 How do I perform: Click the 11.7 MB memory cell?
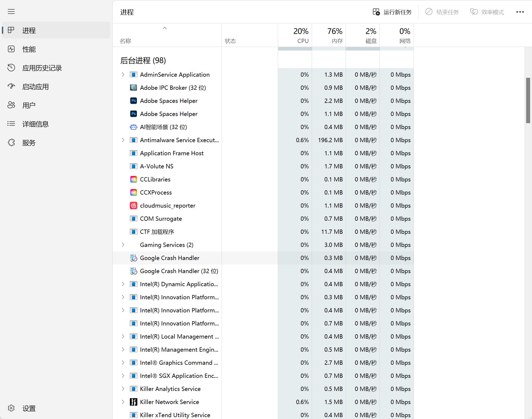pyautogui.click(x=332, y=232)
